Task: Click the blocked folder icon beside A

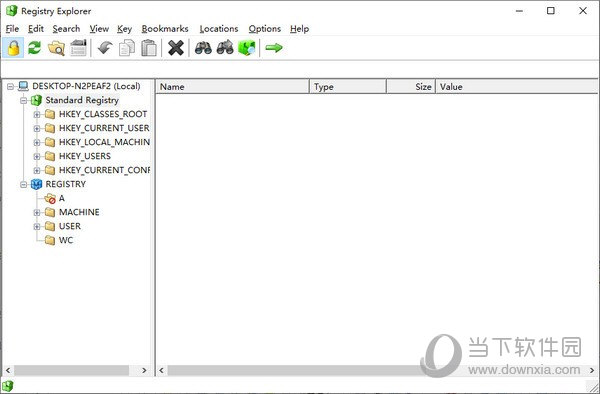Action: point(50,199)
